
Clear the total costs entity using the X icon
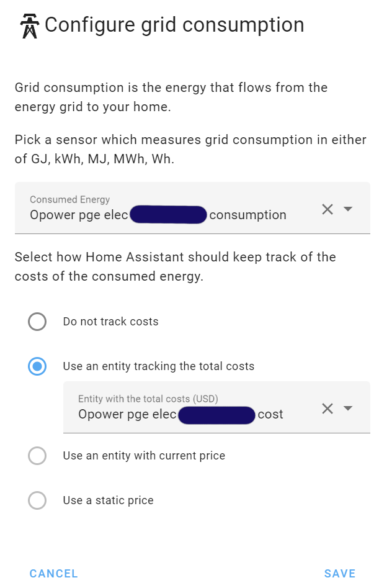328,408
